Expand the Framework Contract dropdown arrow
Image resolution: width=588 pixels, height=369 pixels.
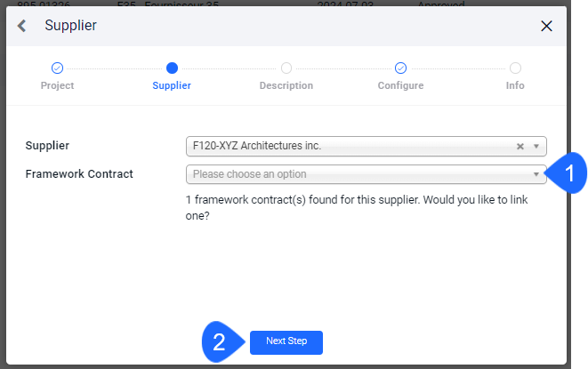pyautogui.click(x=536, y=174)
